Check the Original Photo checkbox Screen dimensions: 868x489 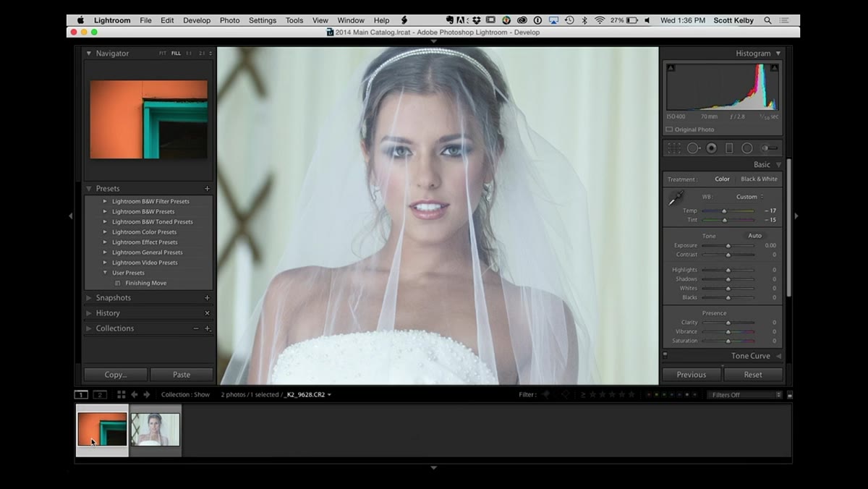[x=669, y=129]
